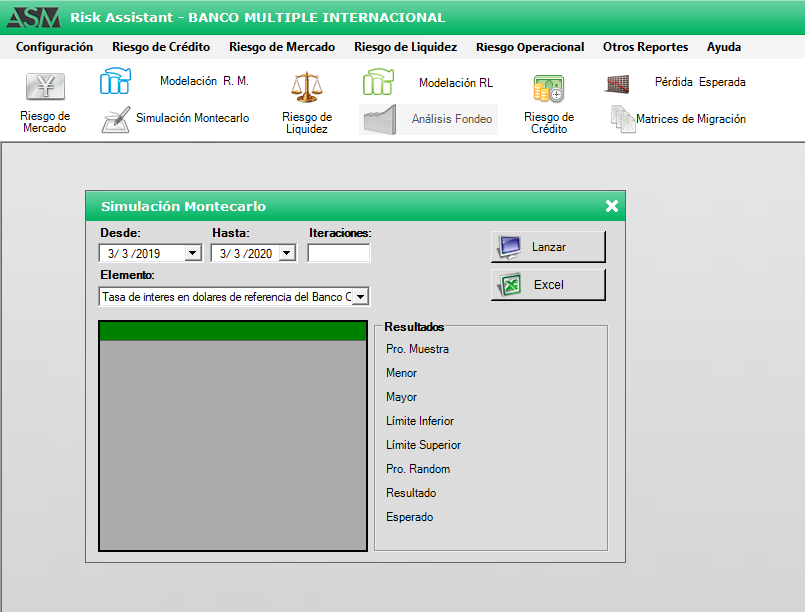Select the Riesgo de Liquidez scales icon
This screenshot has height=612, width=805.
305,88
